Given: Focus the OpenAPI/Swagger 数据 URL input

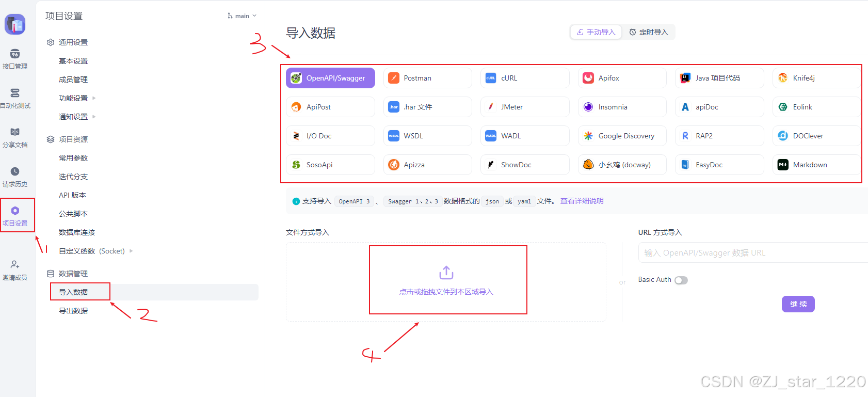Looking at the screenshot, I should 753,252.
